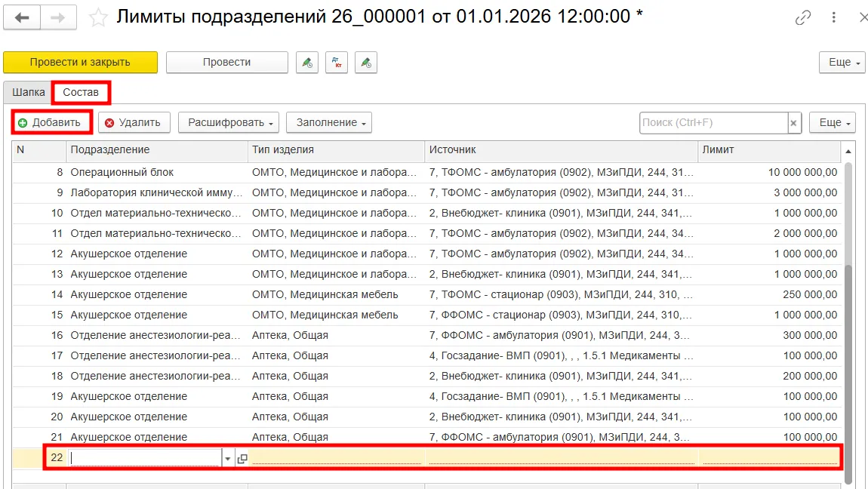868x489 pixels.
Task: Click the limit 2 000 000,00 cell
Action: click(769, 234)
